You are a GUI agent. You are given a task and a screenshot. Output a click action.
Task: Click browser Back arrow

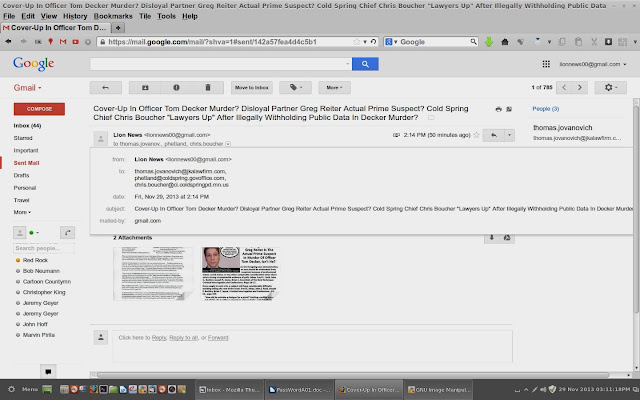coord(9,42)
